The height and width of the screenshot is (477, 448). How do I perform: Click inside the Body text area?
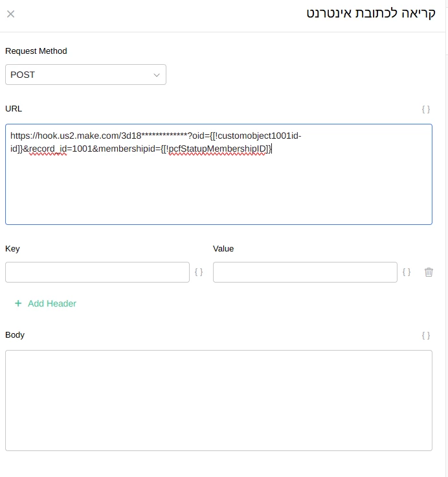coord(218,400)
